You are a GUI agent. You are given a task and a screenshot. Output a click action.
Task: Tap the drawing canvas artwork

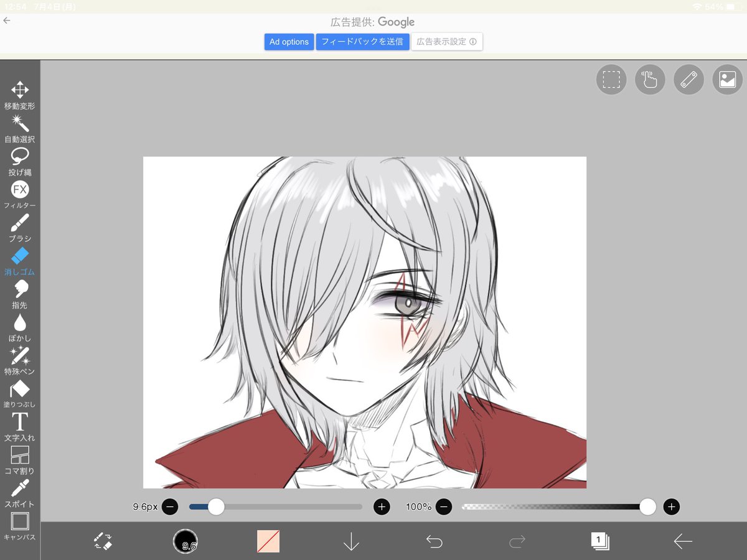[x=365, y=322]
